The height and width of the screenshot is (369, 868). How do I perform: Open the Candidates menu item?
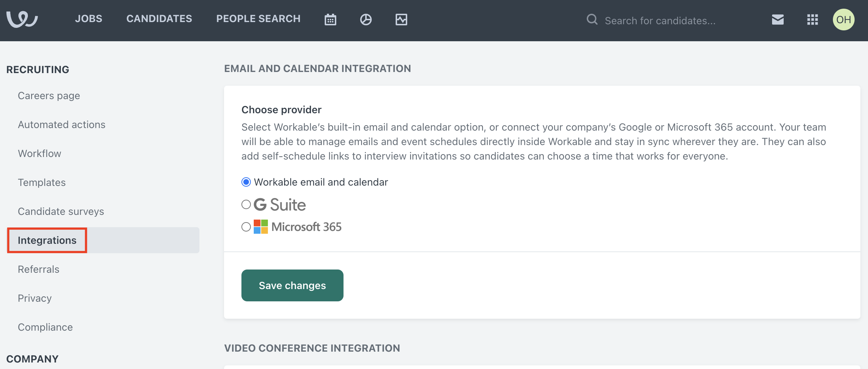pos(159,19)
